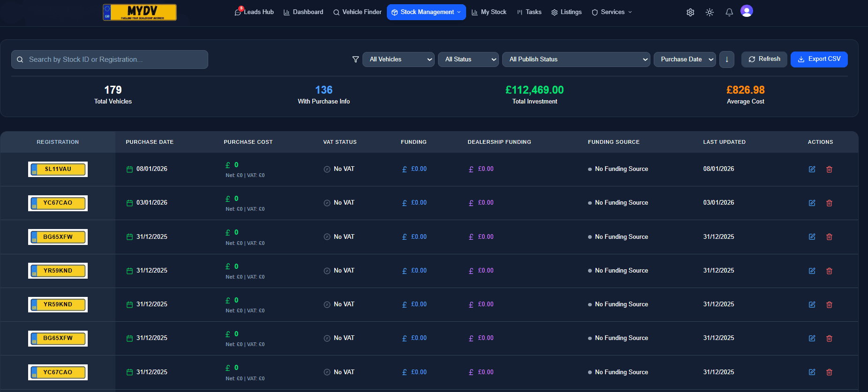Click Last Updated column header
The height and width of the screenshot is (392, 868).
point(724,142)
